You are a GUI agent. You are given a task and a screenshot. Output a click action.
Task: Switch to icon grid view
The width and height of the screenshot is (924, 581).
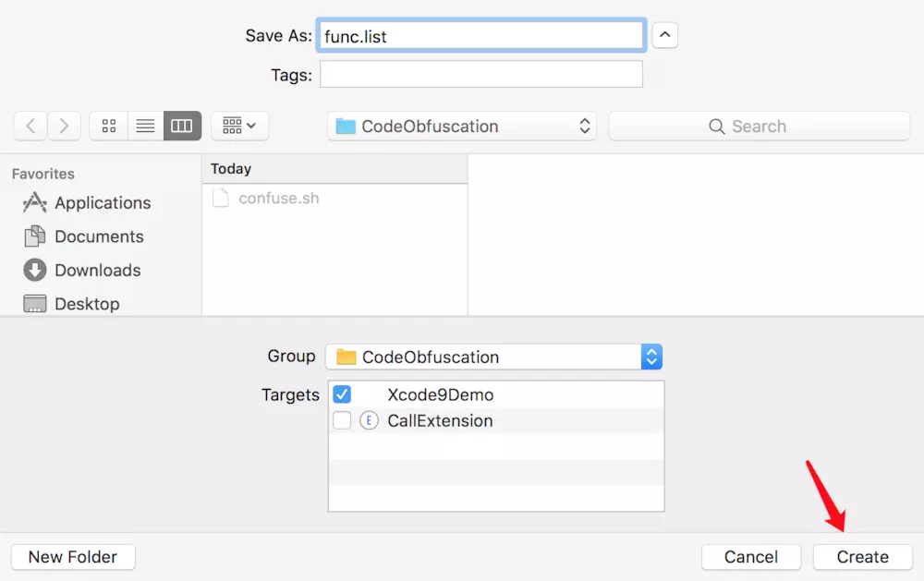click(108, 126)
